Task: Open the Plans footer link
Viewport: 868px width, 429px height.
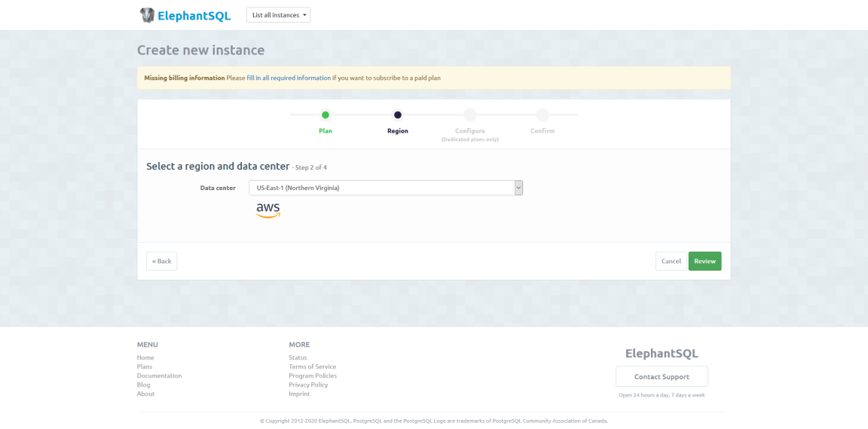Action: [145, 366]
